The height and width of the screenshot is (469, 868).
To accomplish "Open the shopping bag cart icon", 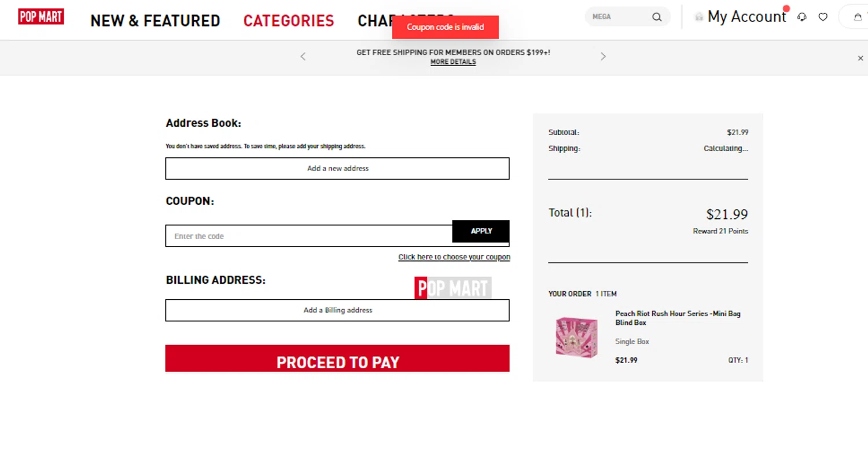I will click(x=858, y=17).
